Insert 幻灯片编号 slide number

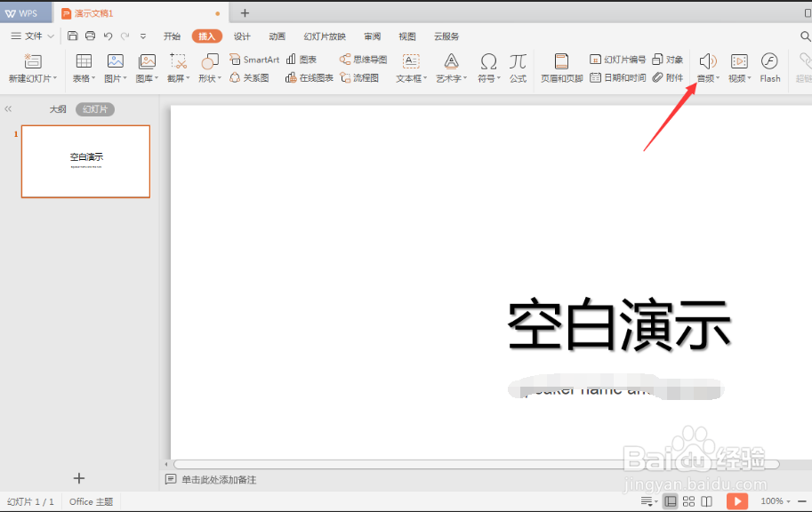618,60
